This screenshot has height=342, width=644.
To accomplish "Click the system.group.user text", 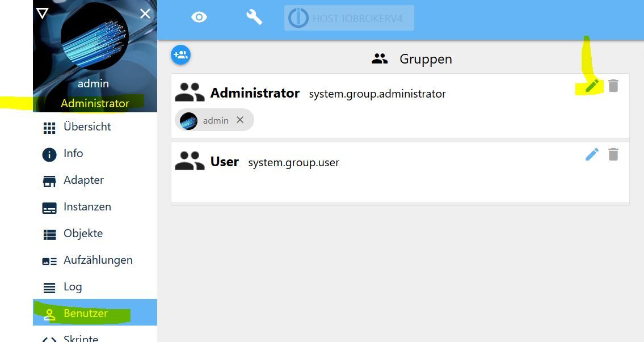I will (x=293, y=163).
